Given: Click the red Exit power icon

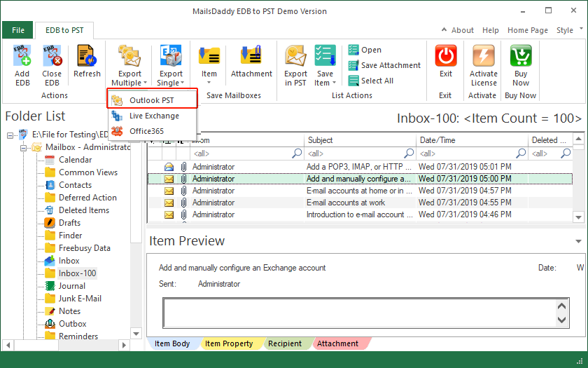Looking at the screenshot, I should click(446, 57).
